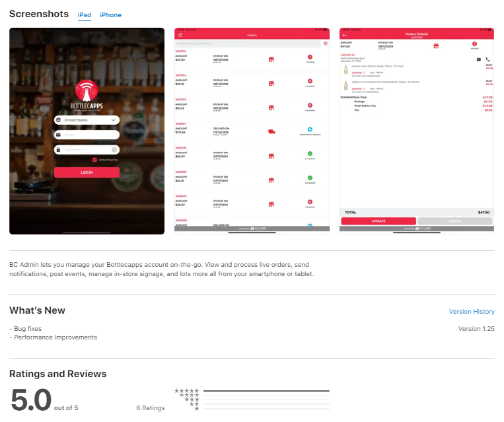504x422 pixels.
Task: Open the Version History link
Action: (471, 312)
